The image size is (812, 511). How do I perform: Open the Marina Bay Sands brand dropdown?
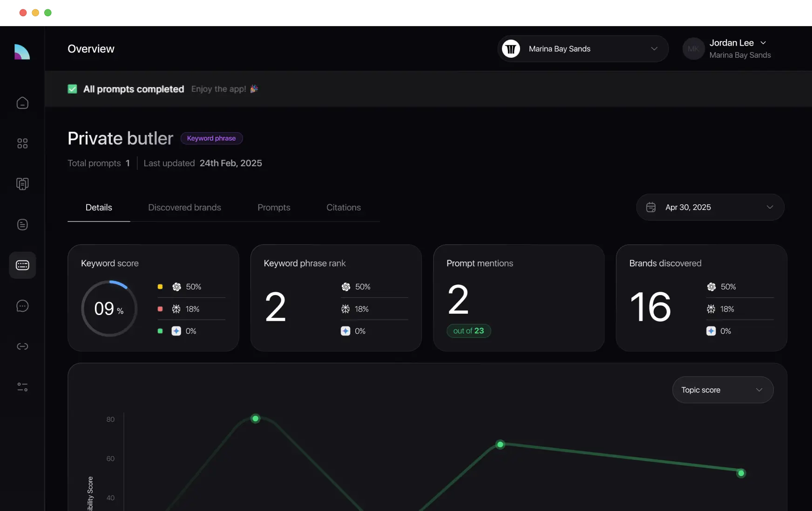tap(583, 49)
